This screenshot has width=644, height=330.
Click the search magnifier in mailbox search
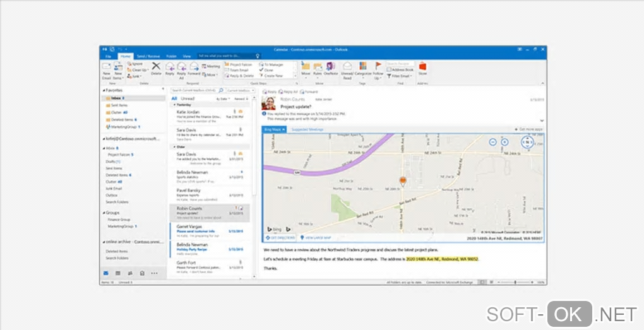click(x=221, y=90)
